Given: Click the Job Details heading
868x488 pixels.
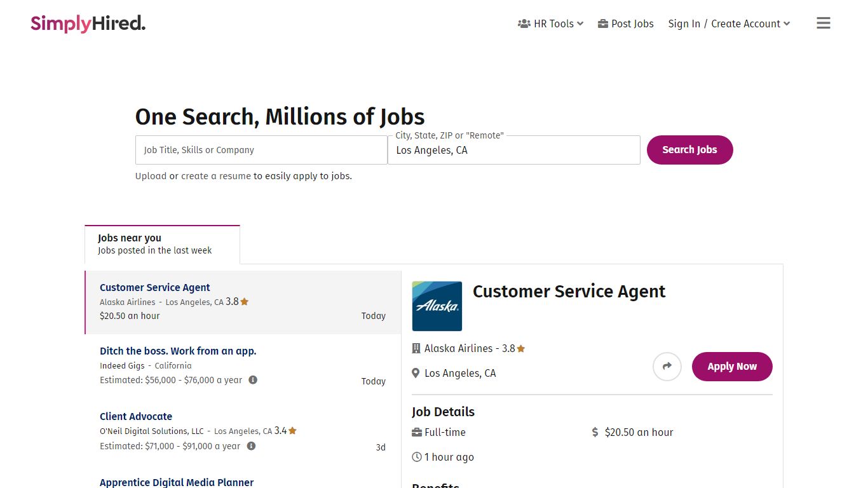Looking at the screenshot, I should coord(443,412).
